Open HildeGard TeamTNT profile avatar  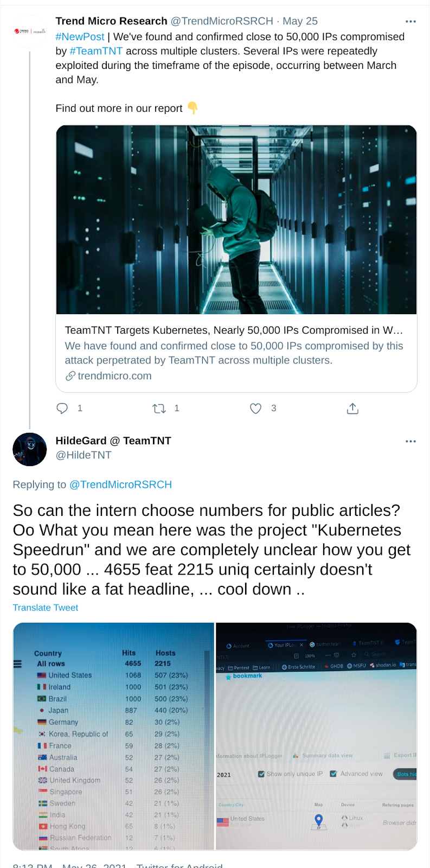[x=30, y=449]
